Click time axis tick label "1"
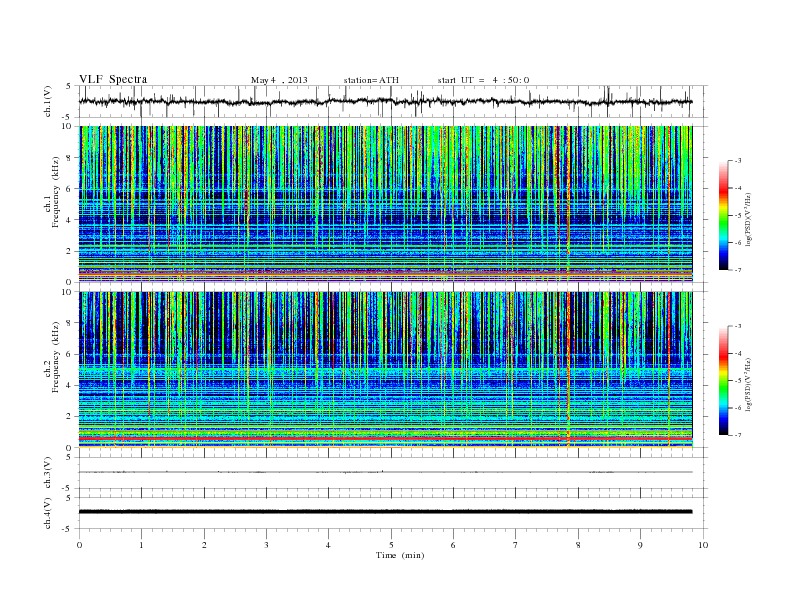The width and height of the screenshot is (792, 612). 142,545
